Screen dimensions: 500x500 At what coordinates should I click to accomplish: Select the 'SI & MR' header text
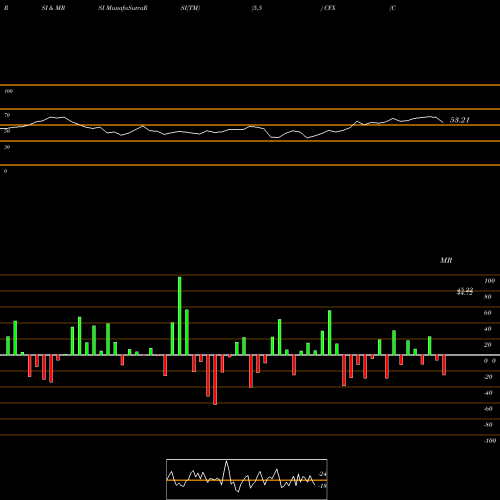pyautogui.click(x=53, y=8)
